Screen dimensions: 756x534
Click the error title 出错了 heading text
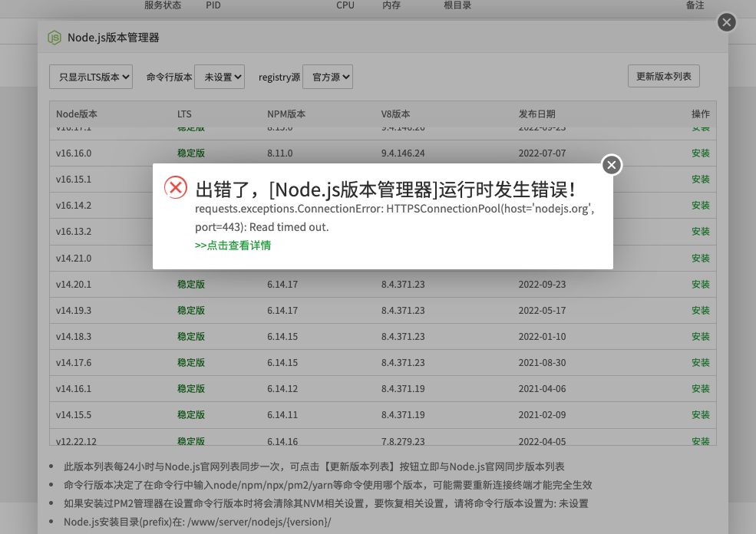(x=386, y=190)
